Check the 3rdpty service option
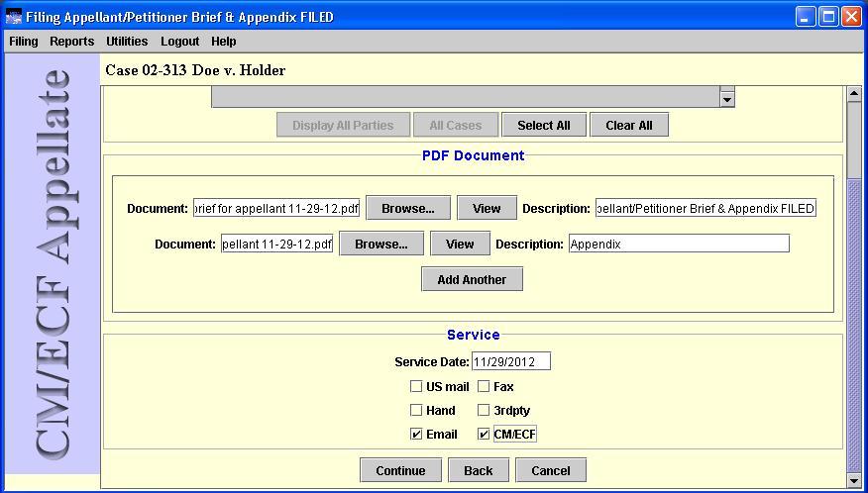Screen dimensions: 868x493 coord(484,410)
